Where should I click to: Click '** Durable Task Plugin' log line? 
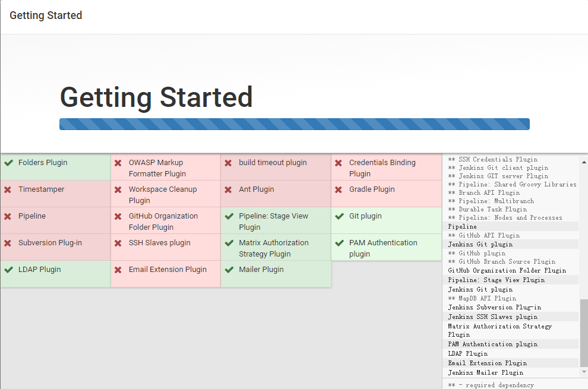488,209
